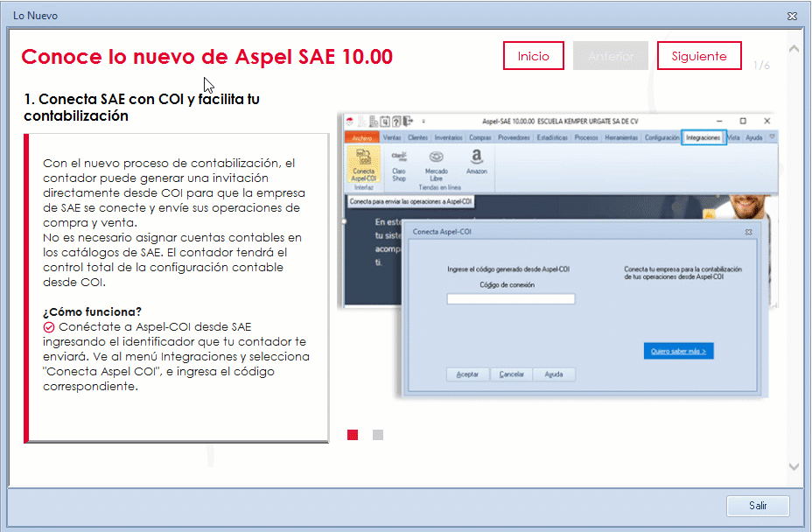Click the Aspel logo at the window's top-left
This screenshot has width=812, height=532.
350,120
